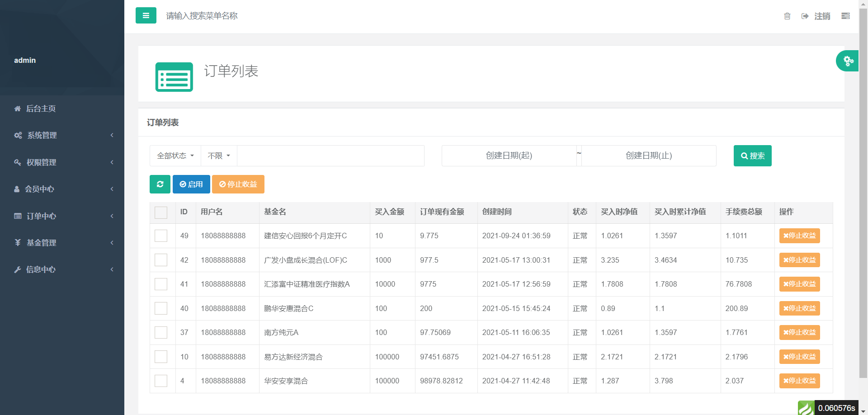
Task: Click the home icon for 后台主页
Action: [18, 108]
